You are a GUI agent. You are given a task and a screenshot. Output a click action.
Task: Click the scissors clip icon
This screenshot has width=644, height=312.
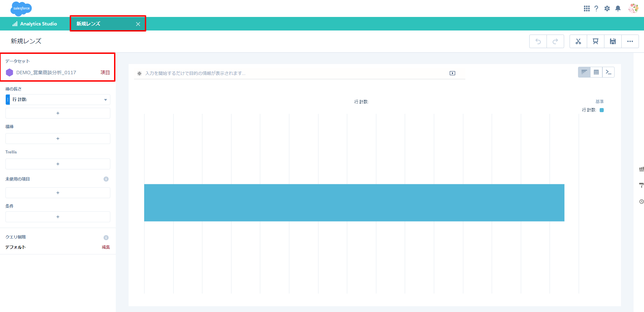pos(578,41)
